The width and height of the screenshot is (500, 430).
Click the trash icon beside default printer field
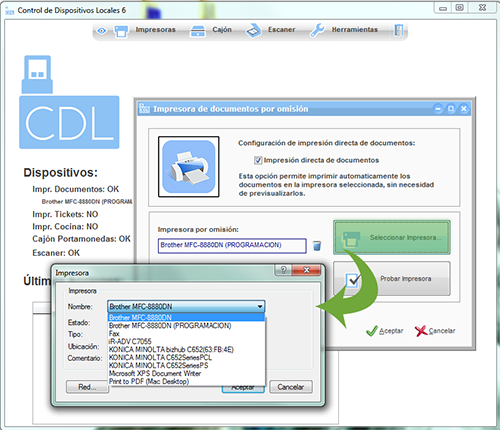coord(317,246)
